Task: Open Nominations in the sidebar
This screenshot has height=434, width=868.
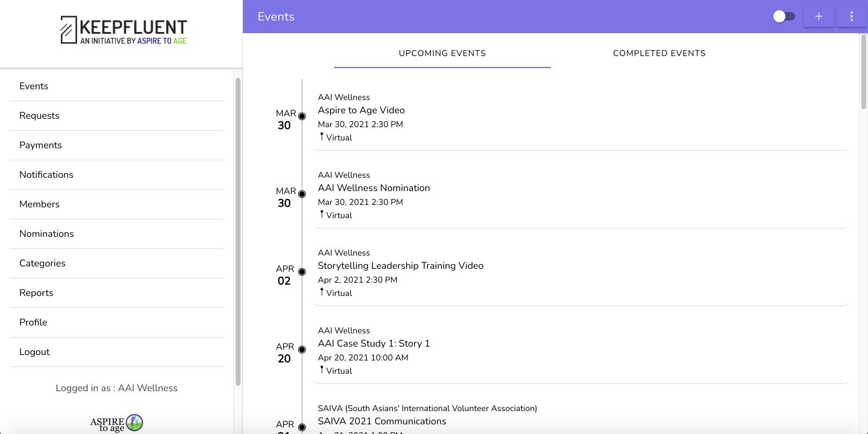Action: pyautogui.click(x=116, y=234)
